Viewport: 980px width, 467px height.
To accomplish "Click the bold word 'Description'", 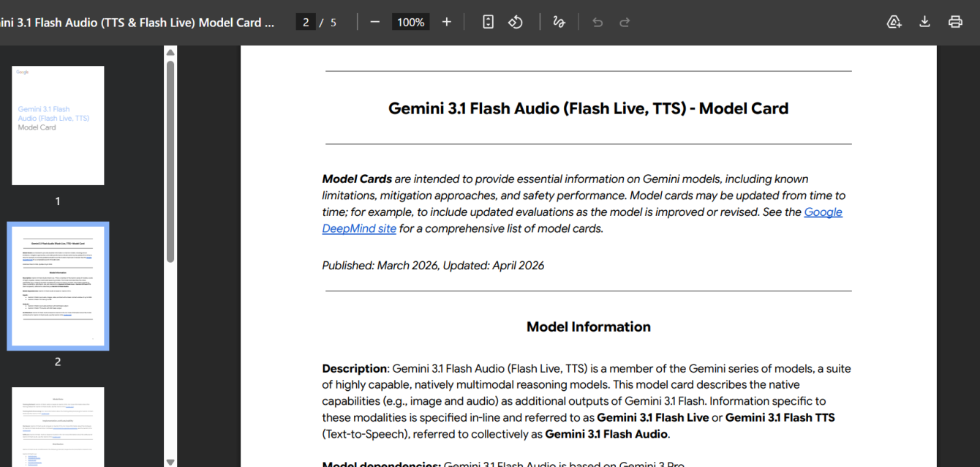I will [x=354, y=368].
